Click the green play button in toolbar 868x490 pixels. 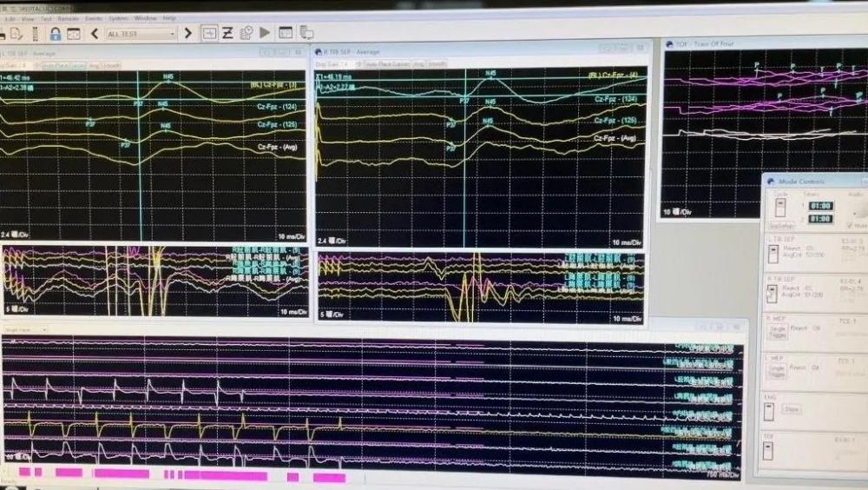click(265, 33)
